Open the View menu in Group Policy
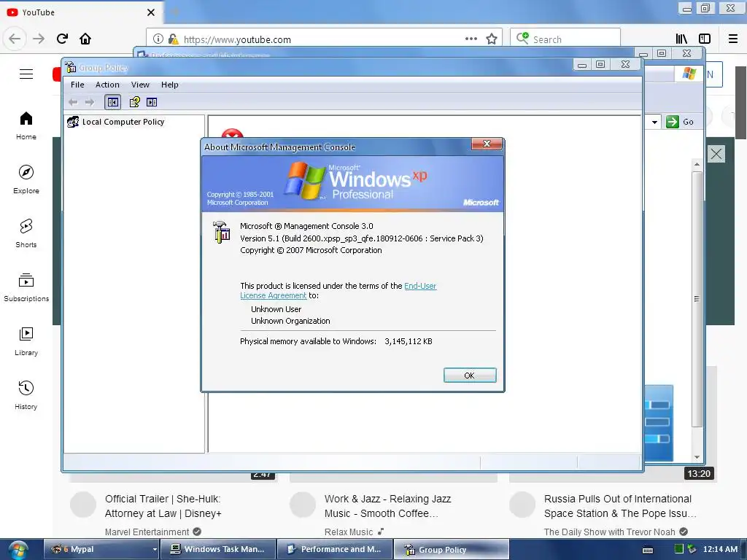This screenshot has height=560, width=747. click(140, 85)
